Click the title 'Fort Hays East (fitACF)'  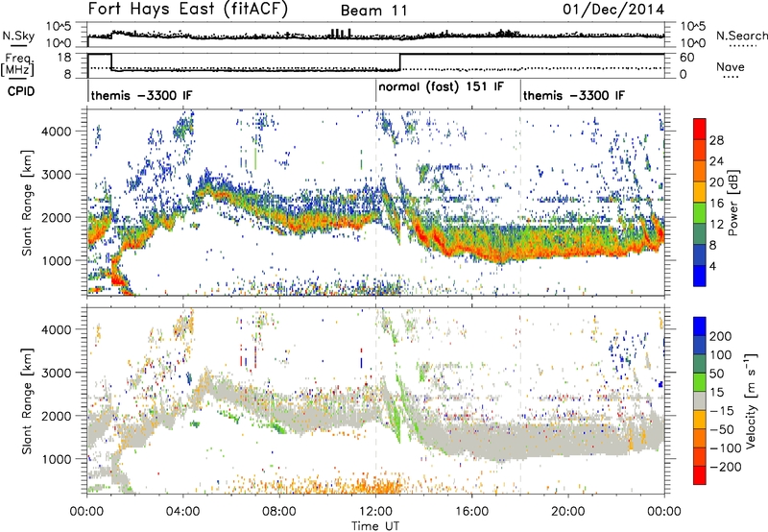tap(188, 10)
